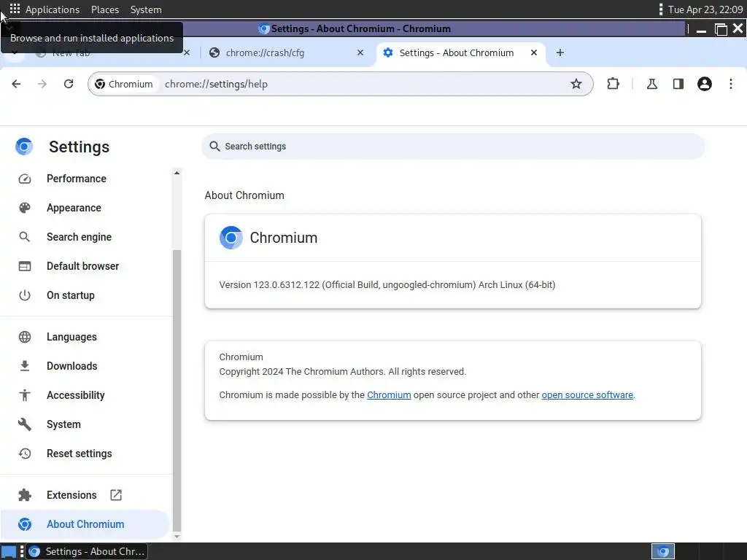Open the Places menu
Screen dimensions: 747x560
105,9
